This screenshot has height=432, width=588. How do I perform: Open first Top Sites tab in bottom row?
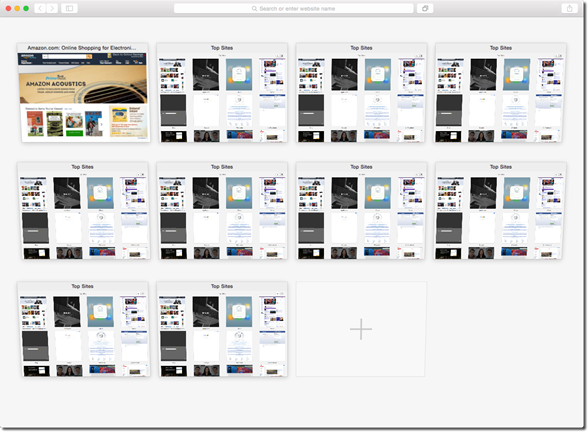pos(82,329)
